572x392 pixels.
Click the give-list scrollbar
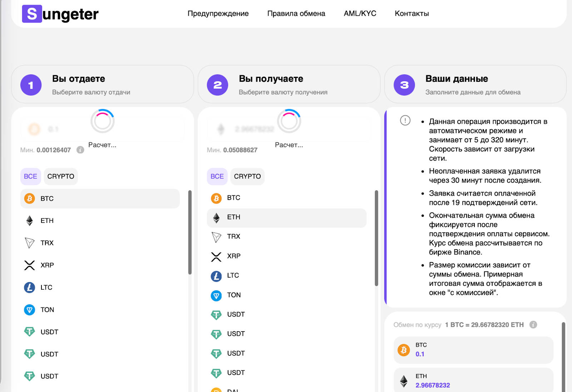[x=190, y=232]
